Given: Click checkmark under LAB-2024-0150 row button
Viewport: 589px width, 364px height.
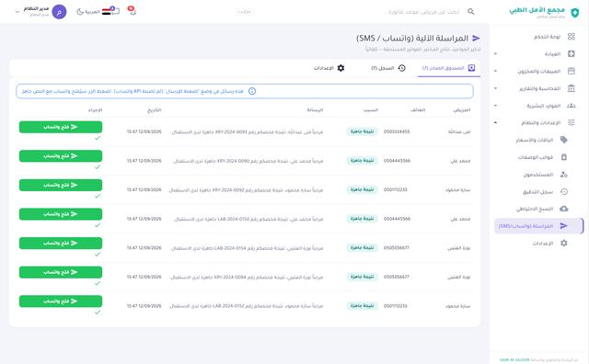Looking at the screenshot, I should 98,225.
